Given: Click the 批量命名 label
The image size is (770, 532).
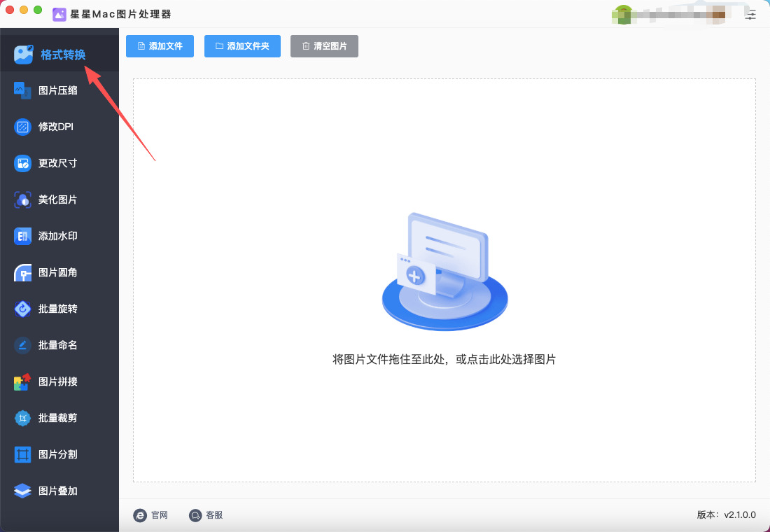Looking at the screenshot, I should (x=58, y=345).
